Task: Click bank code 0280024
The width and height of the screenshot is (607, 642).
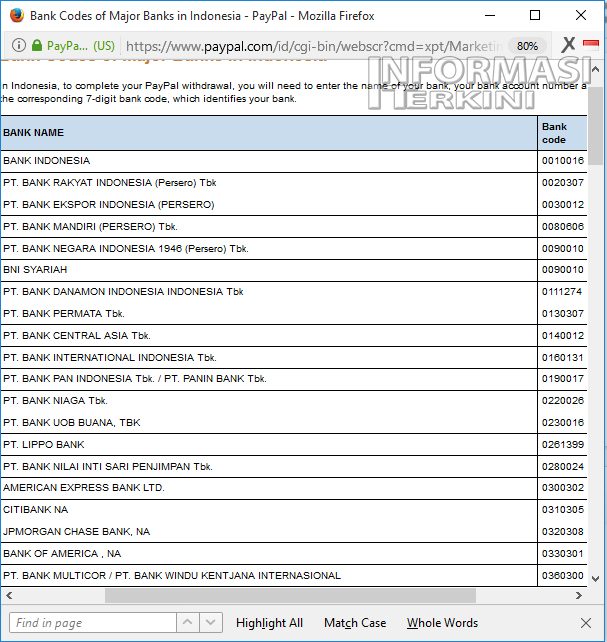Action: pyautogui.click(x=563, y=467)
